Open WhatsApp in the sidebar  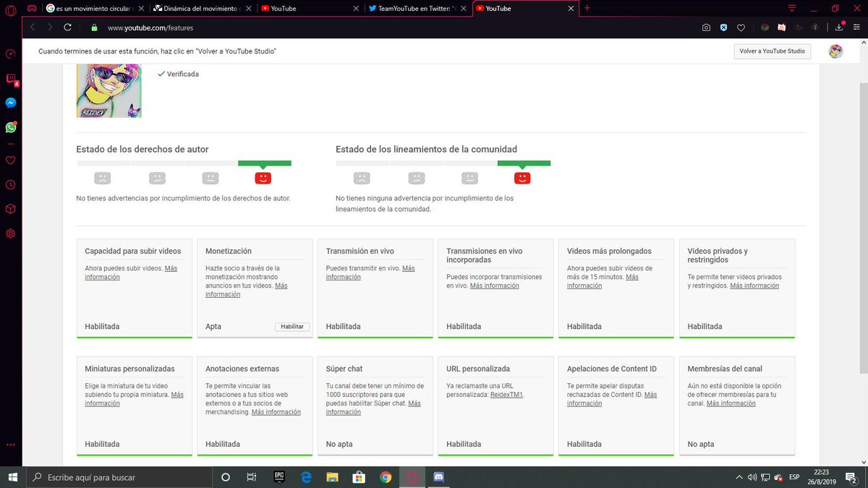click(x=11, y=127)
